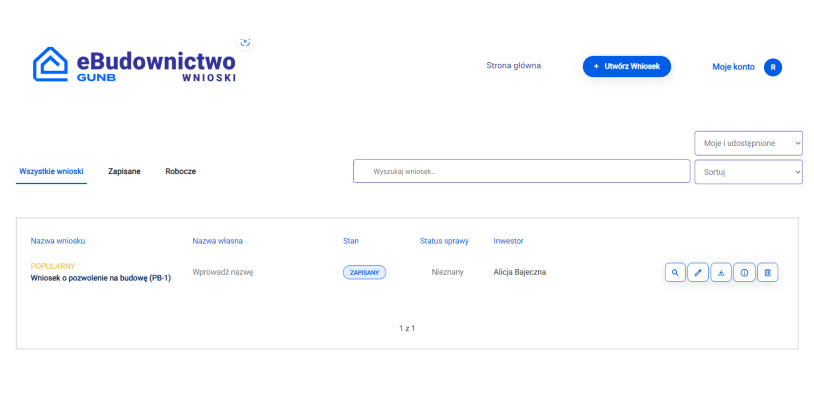Preview the application with the magnifier icon
The image size is (814, 408).
click(675, 272)
